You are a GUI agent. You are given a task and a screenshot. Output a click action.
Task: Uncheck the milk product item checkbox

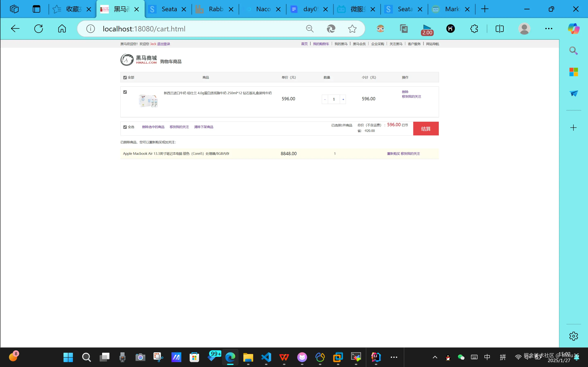point(125,92)
